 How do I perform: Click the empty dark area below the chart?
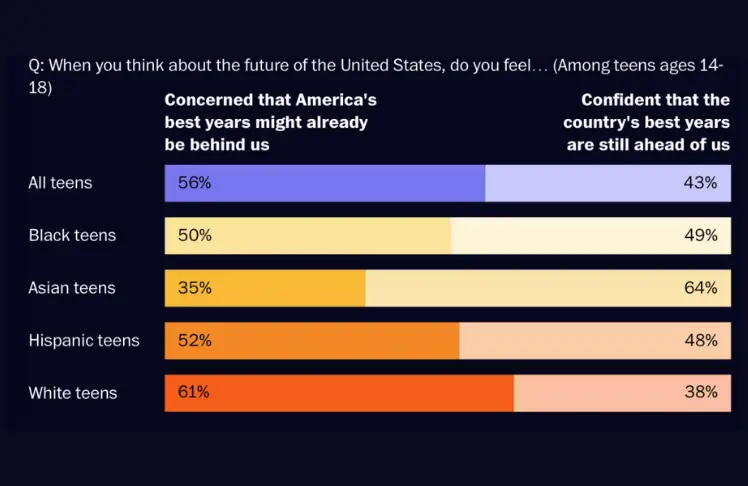[374, 455]
